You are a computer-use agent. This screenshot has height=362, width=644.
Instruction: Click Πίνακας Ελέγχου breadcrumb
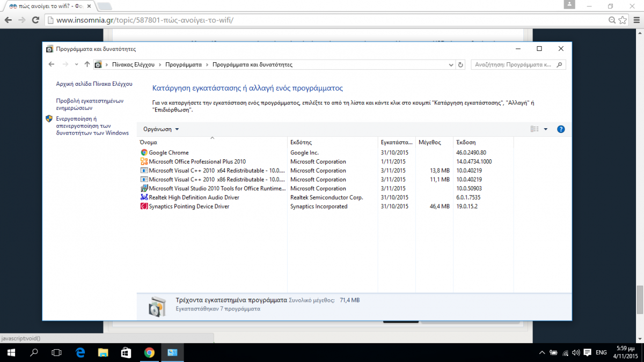pyautogui.click(x=133, y=64)
